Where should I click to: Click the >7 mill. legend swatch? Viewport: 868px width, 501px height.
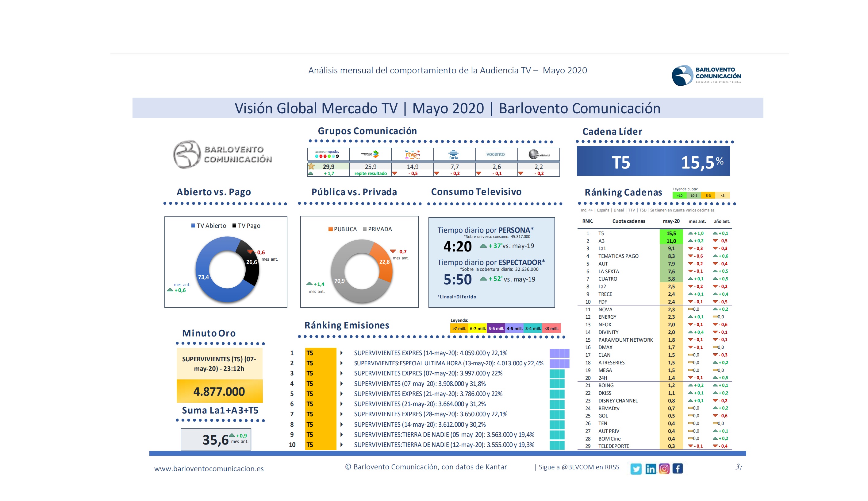459,328
